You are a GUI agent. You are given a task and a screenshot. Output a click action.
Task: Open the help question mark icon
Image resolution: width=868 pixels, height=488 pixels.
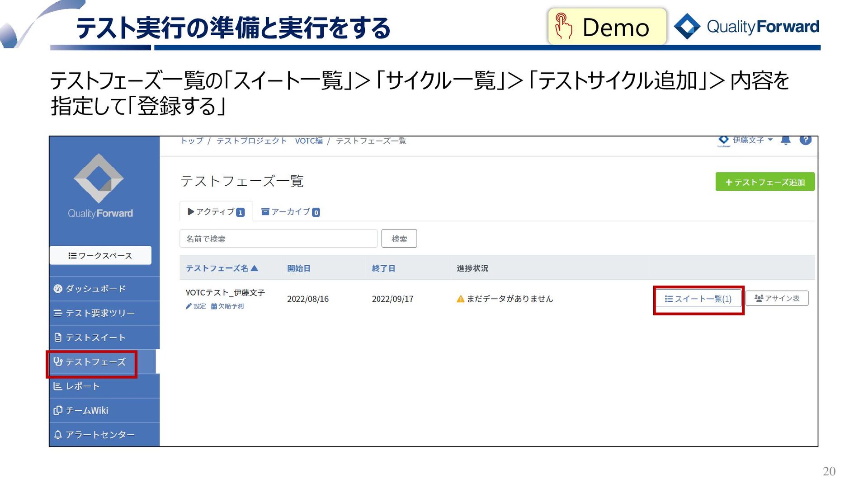pyautogui.click(x=805, y=140)
